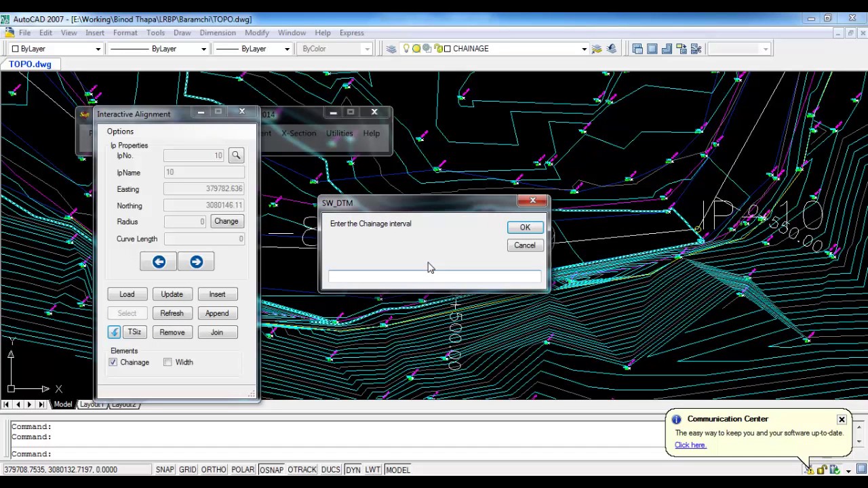Click the Change radius button
The width and height of the screenshot is (868, 488).
(226, 222)
